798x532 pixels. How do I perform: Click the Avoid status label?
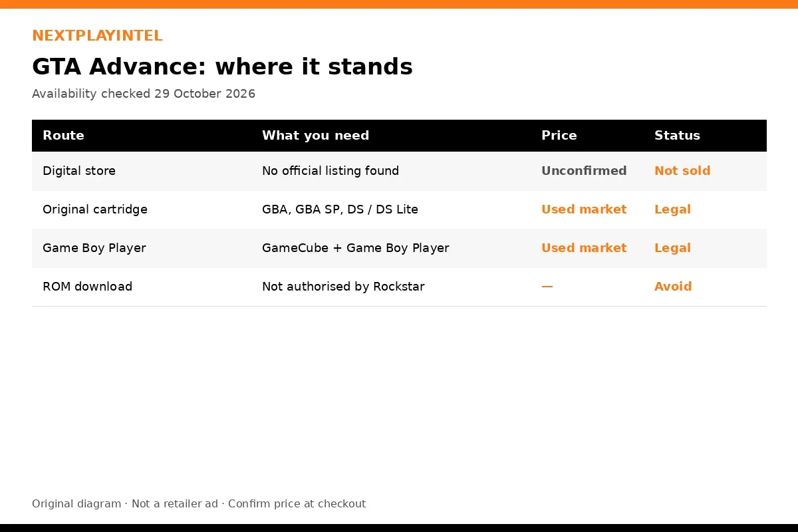(673, 287)
